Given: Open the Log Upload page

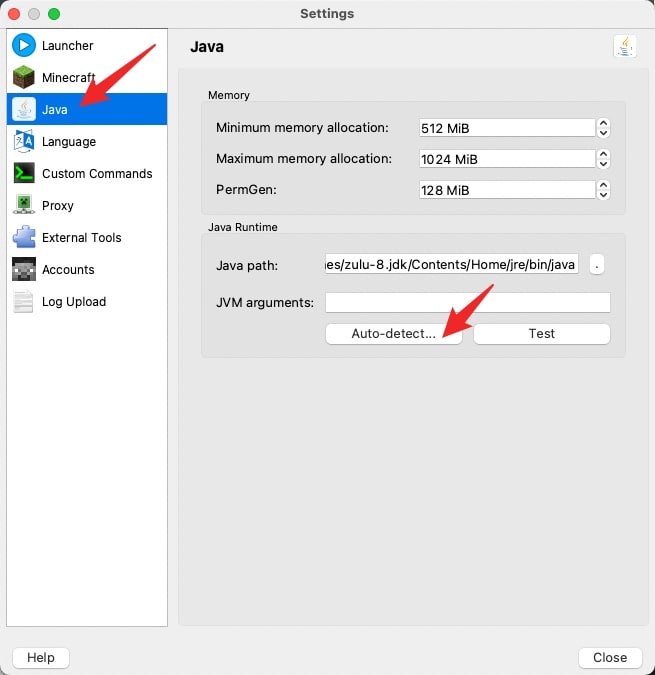Looking at the screenshot, I should [x=87, y=301].
